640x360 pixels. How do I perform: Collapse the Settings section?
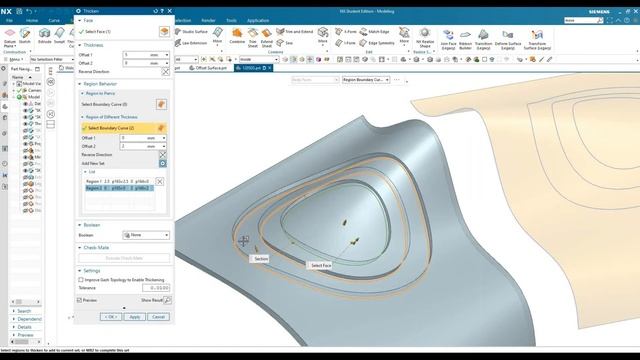pos(80,271)
